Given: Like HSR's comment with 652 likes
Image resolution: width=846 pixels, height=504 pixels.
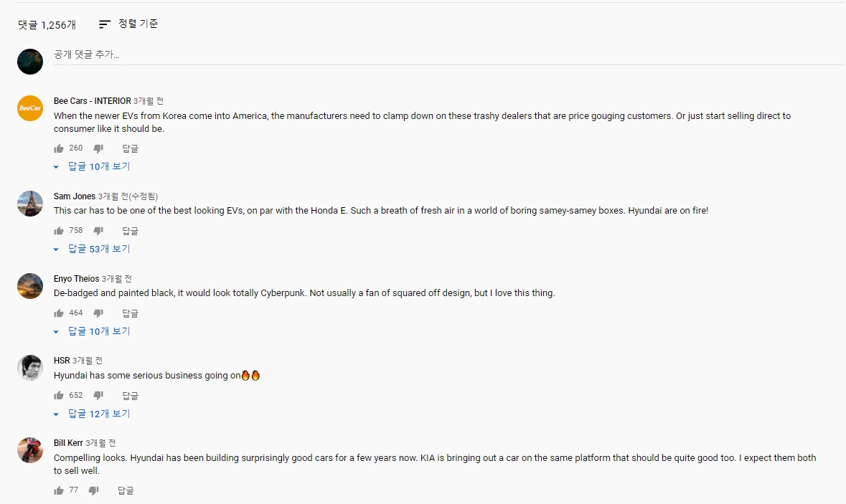Looking at the screenshot, I should click(59, 396).
